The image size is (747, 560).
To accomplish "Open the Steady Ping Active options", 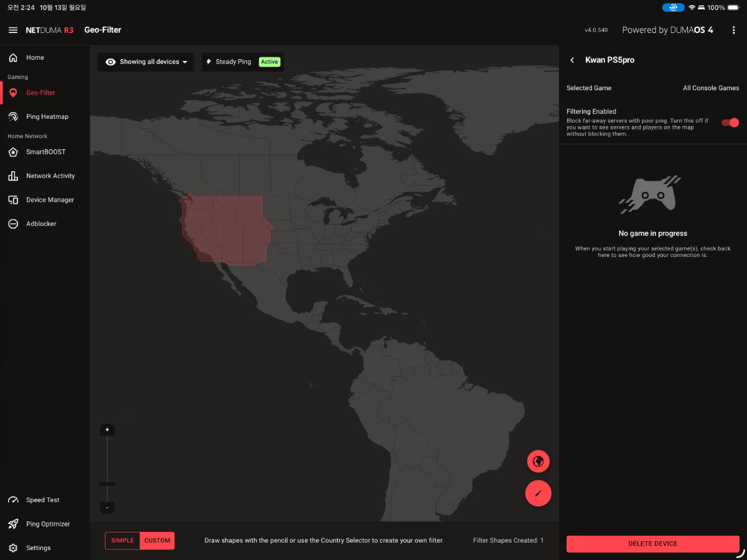I will pos(243,62).
